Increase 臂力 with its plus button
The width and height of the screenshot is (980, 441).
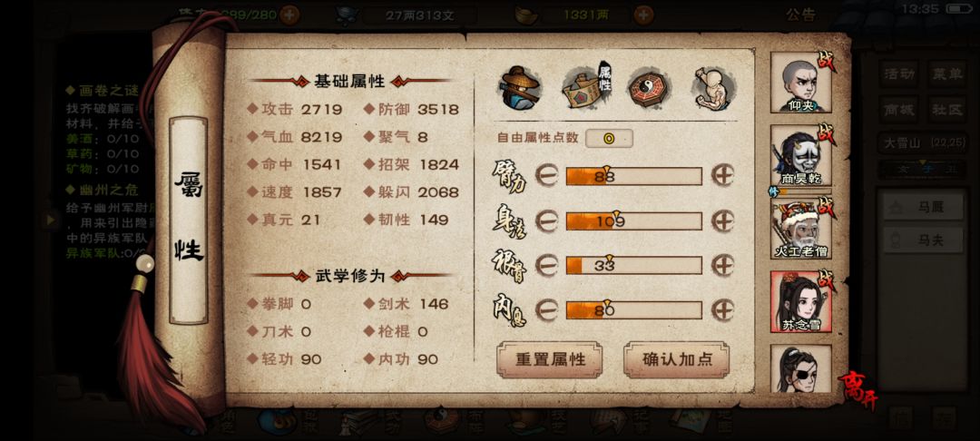723,176
